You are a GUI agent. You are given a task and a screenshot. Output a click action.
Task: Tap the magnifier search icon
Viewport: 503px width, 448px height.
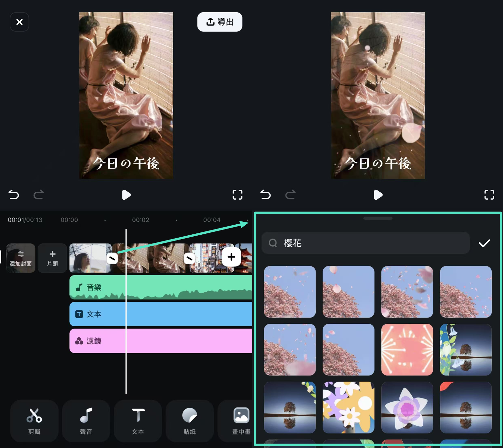pyautogui.click(x=273, y=243)
